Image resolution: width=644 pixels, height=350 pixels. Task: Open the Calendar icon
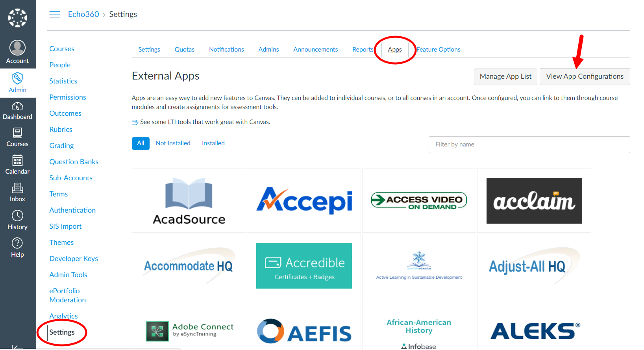pyautogui.click(x=18, y=161)
